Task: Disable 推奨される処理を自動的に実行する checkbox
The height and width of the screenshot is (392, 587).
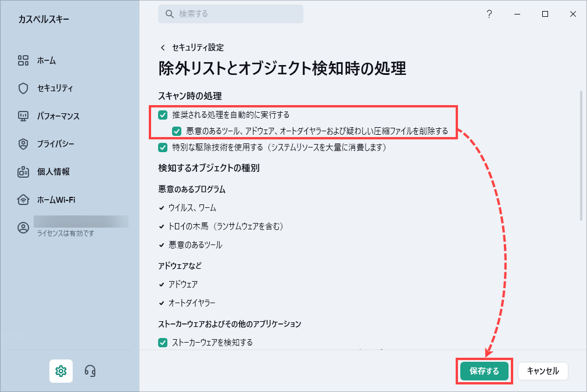Action: point(162,114)
